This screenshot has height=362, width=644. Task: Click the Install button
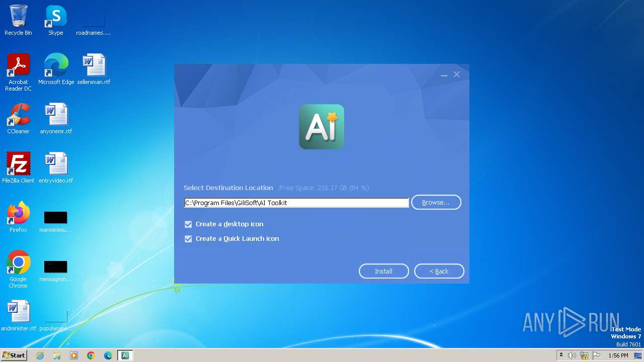pos(384,271)
